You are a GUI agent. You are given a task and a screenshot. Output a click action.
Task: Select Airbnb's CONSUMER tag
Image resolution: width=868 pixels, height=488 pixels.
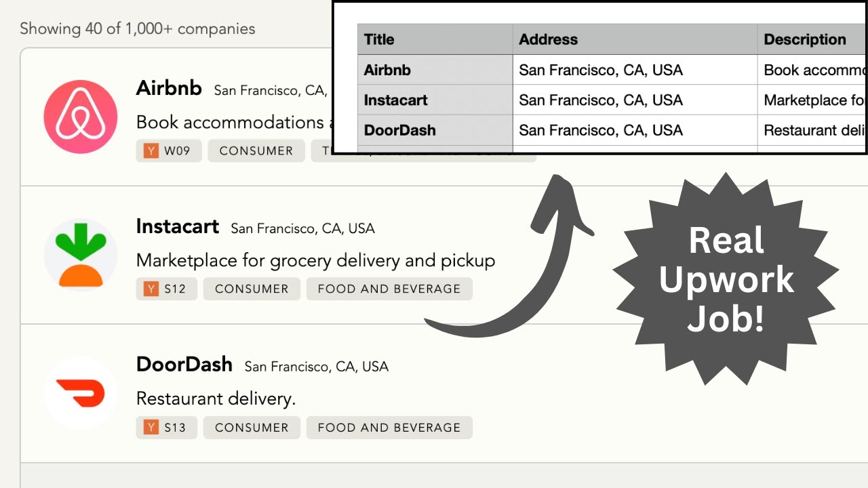(x=256, y=151)
